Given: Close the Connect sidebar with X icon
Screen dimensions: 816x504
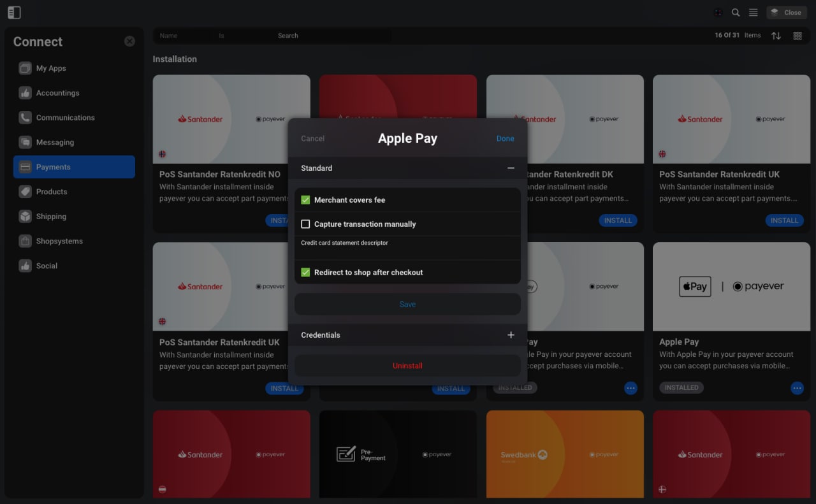Looking at the screenshot, I should coord(129,41).
